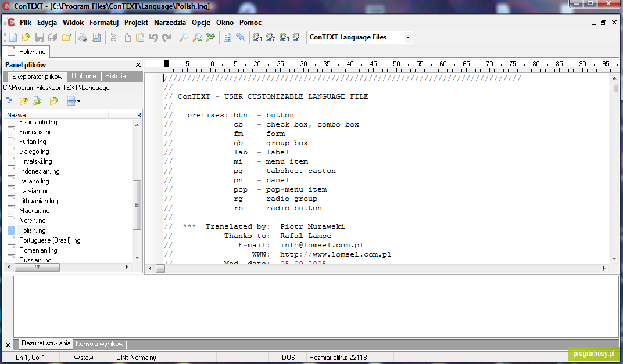Select Italiano.lng in file list
Image resolution: width=623 pixels, height=364 pixels.
34,181
